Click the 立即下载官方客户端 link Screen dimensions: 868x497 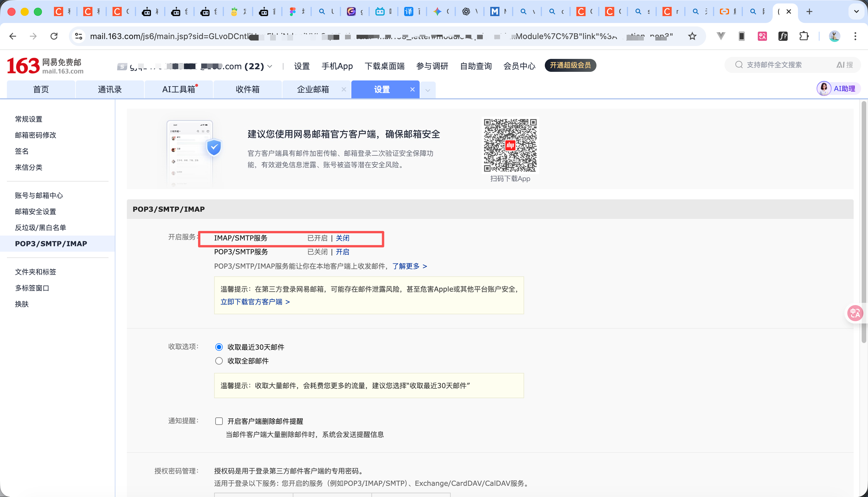252,302
